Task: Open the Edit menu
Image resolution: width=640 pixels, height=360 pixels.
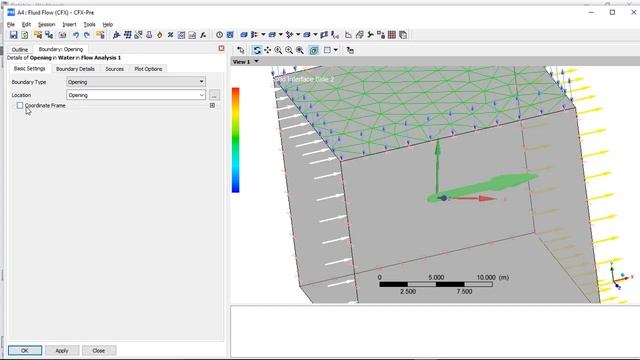Action: coord(26,24)
